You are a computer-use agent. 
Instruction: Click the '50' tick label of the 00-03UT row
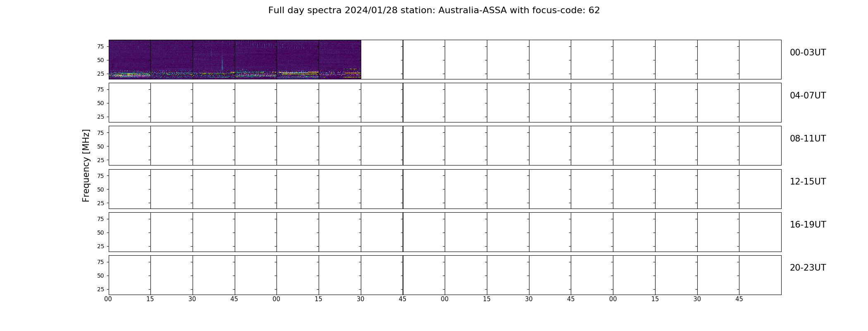tap(100, 60)
